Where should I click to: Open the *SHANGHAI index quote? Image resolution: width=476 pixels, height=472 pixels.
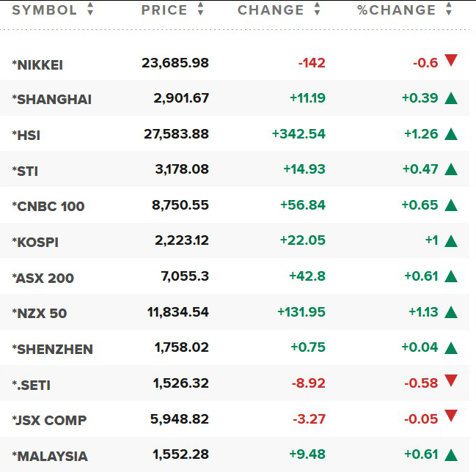(x=51, y=100)
